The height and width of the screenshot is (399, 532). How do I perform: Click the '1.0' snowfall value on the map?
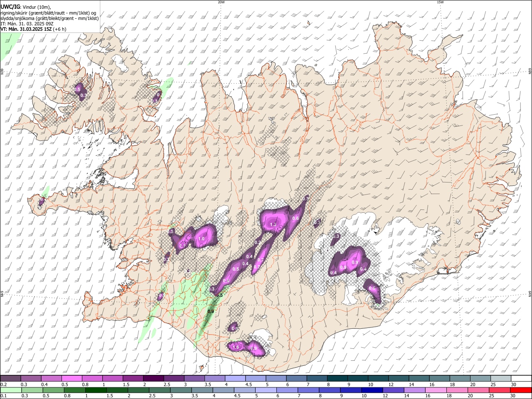[201, 239]
